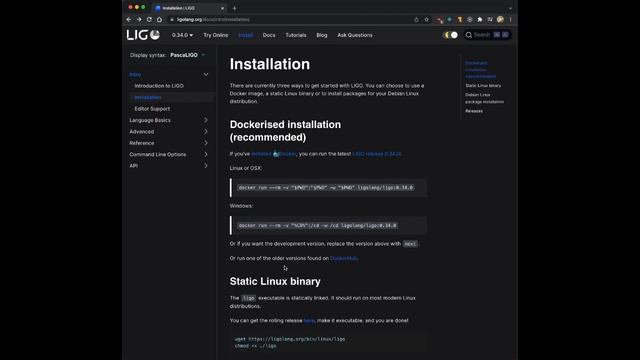
Task: Expand Command Line Options section
Action: [206, 154]
